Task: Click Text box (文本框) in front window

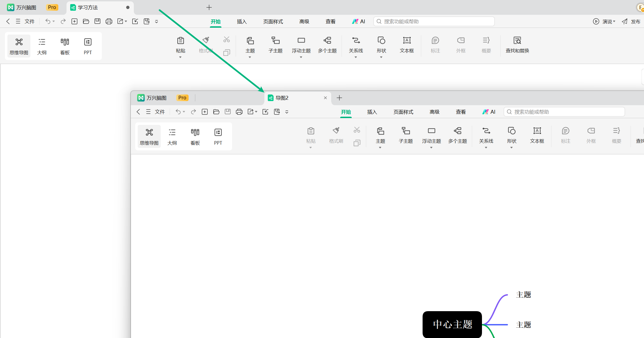Action: coord(537,135)
